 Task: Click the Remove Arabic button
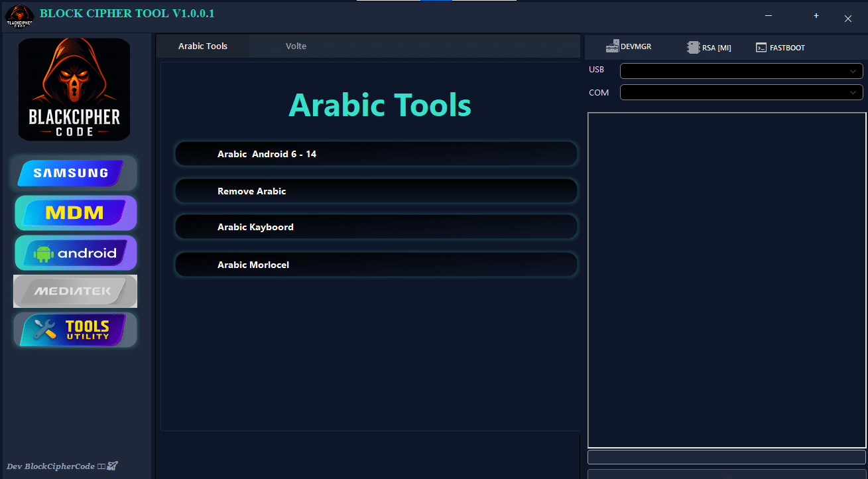click(375, 191)
